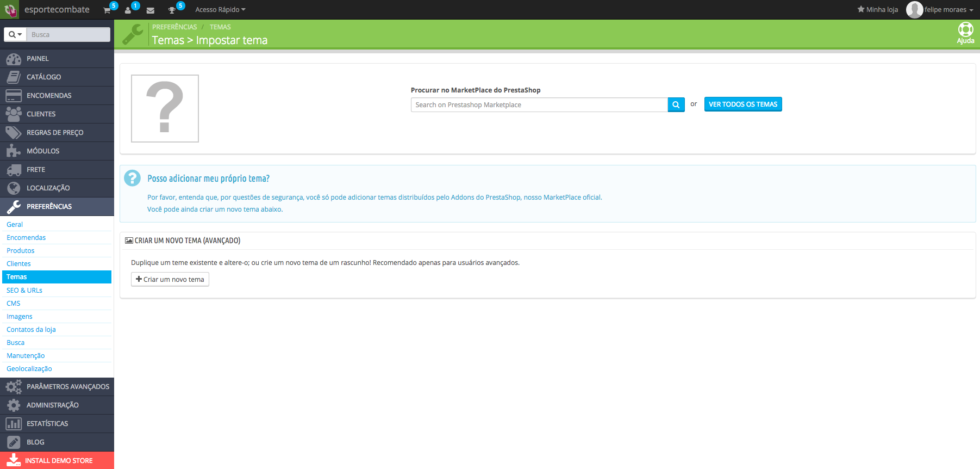Image resolution: width=980 pixels, height=469 pixels.
Task: Click the Minha loja star link
Action: (877, 10)
